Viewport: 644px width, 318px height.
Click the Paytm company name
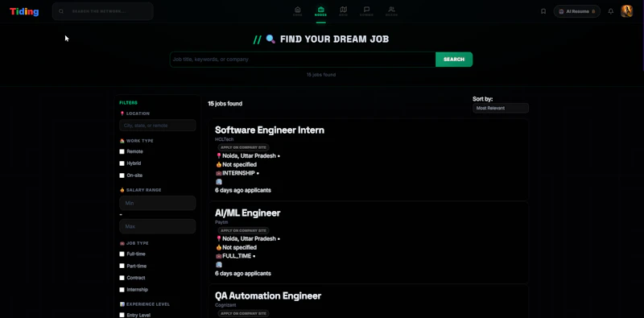[x=221, y=222]
